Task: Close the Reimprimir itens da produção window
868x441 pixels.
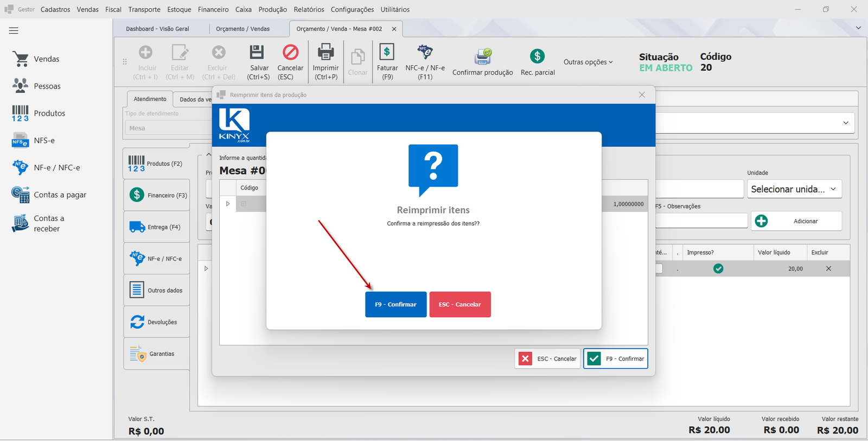Action: pos(642,94)
